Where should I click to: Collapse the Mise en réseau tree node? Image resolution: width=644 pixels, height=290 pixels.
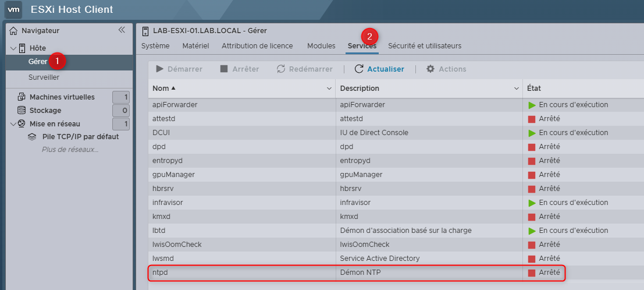click(x=13, y=123)
